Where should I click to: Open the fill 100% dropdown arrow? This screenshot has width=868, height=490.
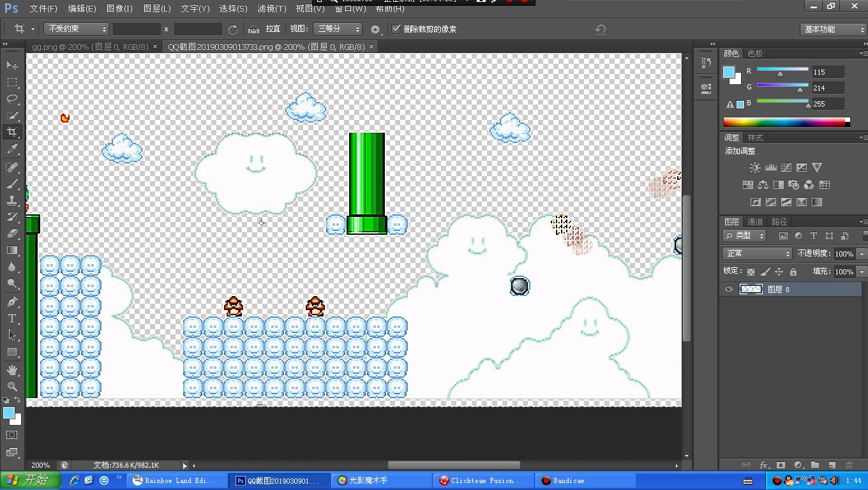point(862,272)
